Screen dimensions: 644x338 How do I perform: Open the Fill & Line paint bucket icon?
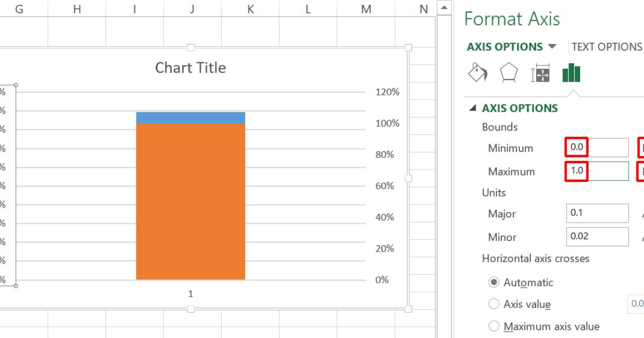click(x=477, y=72)
